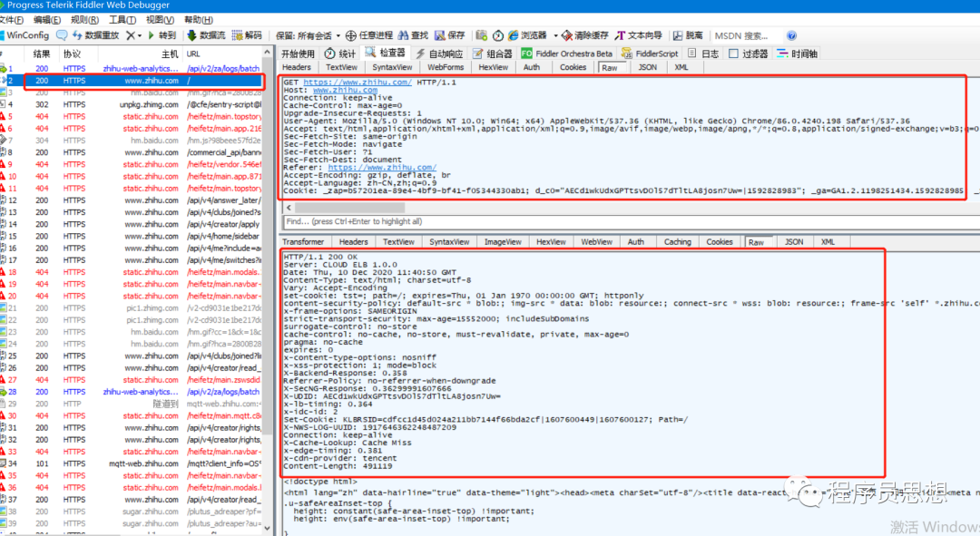Click the timer stopwatch icon

498,35
